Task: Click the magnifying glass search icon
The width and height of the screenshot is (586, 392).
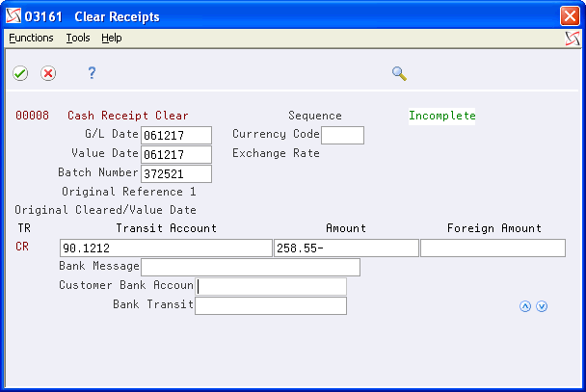Action: [x=399, y=73]
